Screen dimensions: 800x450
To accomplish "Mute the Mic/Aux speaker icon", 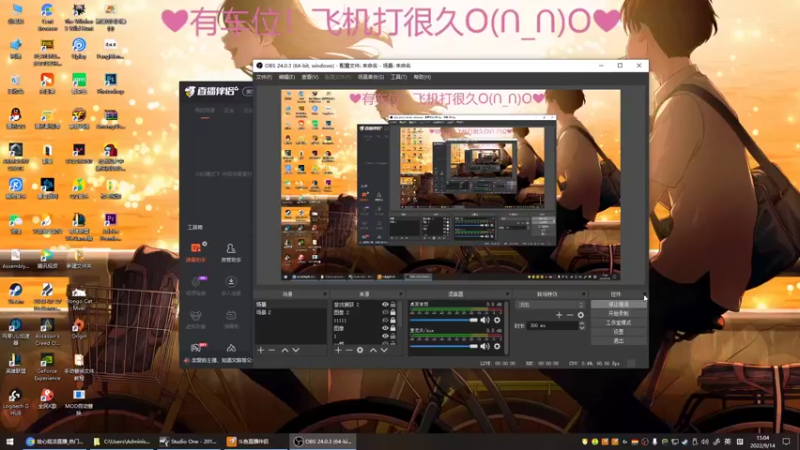I will coord(484,346).
